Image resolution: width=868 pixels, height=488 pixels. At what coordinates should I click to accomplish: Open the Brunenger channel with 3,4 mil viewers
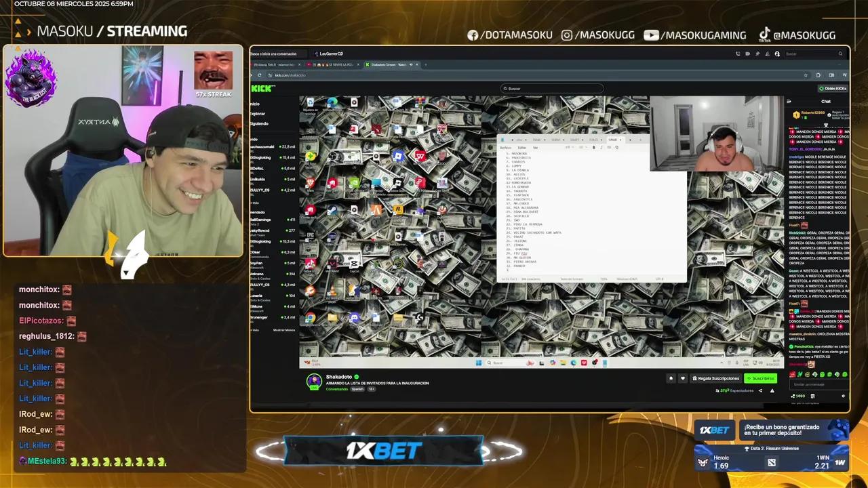click(x=273, y=317)
